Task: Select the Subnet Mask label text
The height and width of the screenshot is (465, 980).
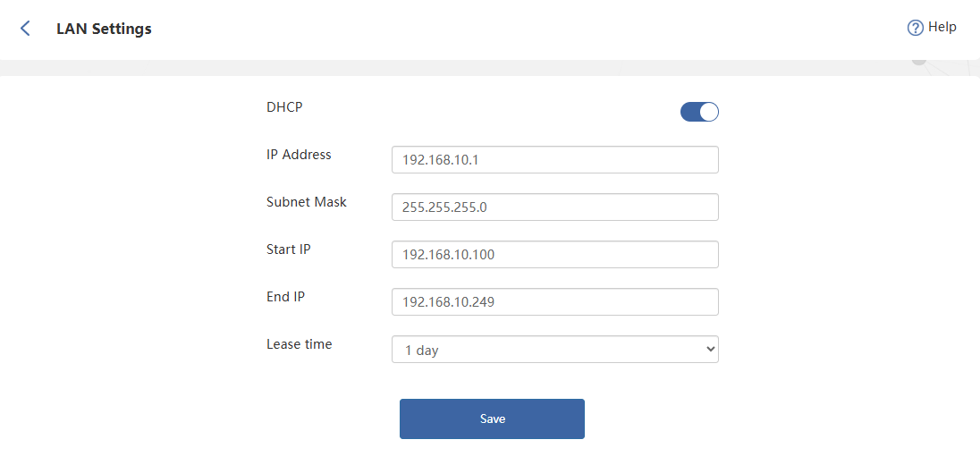Action: [x=307, y=202]
